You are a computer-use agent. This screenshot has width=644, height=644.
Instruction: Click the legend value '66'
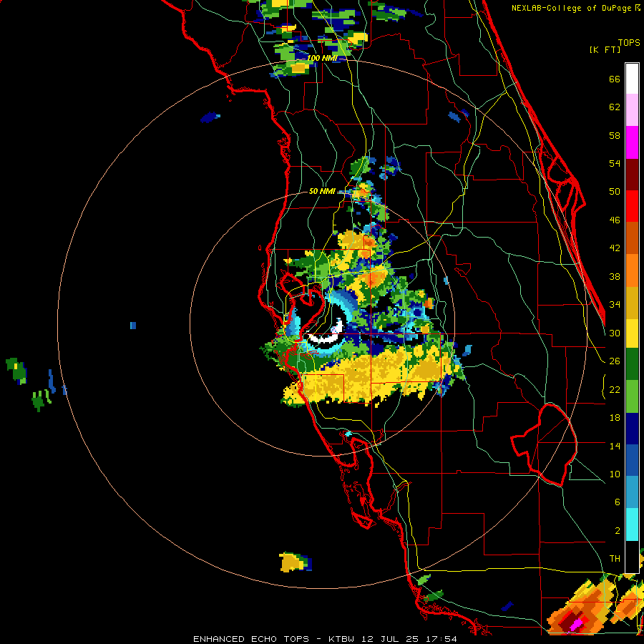coord(615,79)
